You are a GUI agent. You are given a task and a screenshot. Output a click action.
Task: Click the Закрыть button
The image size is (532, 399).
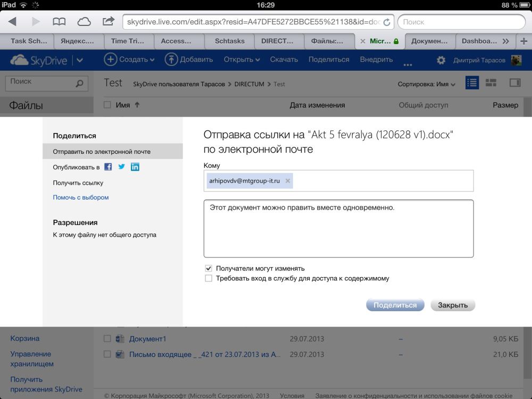[x=453, y=305]
